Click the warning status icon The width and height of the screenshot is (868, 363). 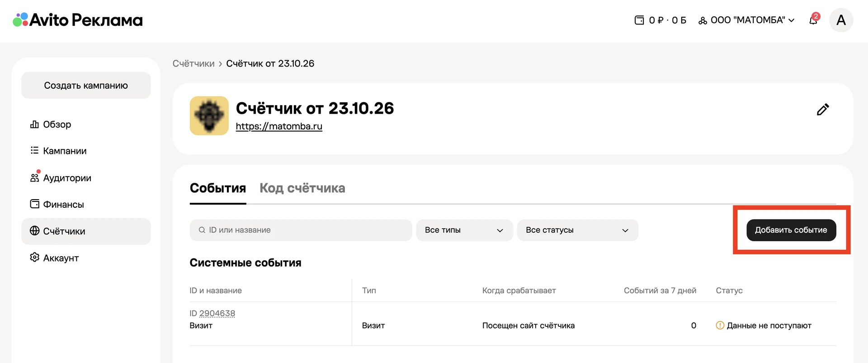pyautogui.click(x=720, y=325)
